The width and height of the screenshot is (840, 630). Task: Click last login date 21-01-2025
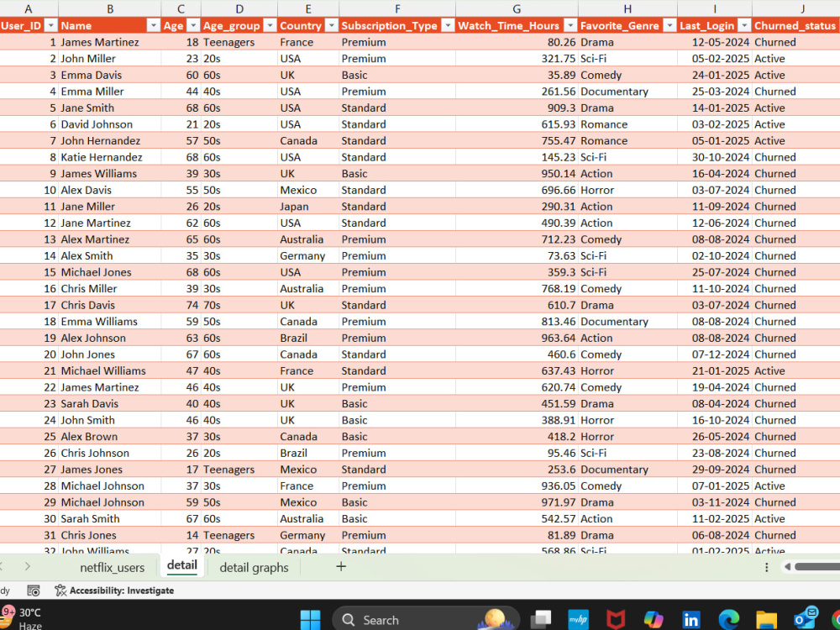click(x=715, y=370)
